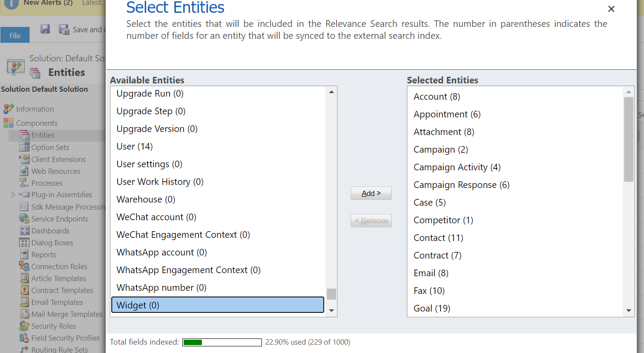Select Information in solution tree
The height and width of the screenshot is (353, 644).
(x=34, y=109)
